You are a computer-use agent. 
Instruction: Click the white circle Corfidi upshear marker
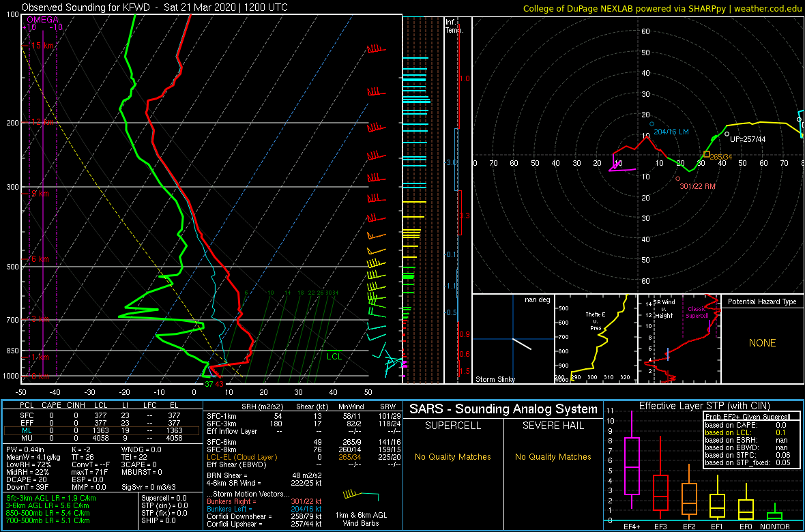727,134
